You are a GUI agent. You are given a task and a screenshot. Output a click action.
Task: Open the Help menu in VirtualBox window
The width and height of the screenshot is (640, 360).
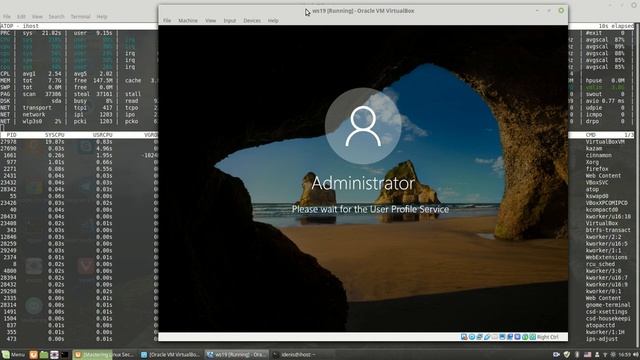click(x=273, y=20)
